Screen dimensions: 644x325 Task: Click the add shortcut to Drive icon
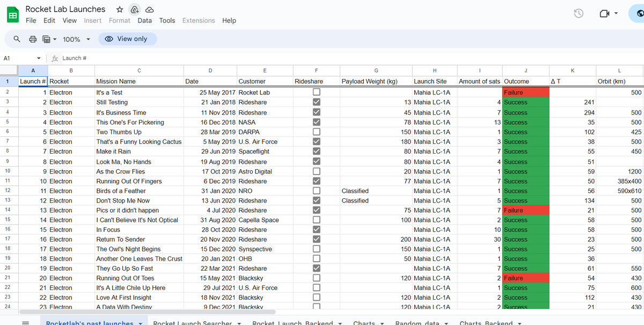[x=135, y=10]
